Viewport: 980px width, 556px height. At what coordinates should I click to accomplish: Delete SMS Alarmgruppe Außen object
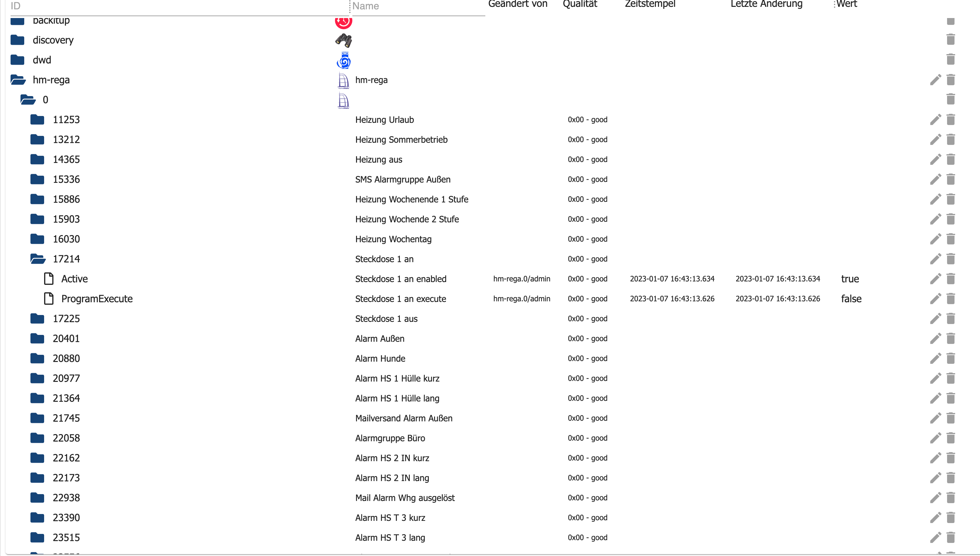(950, 179)
